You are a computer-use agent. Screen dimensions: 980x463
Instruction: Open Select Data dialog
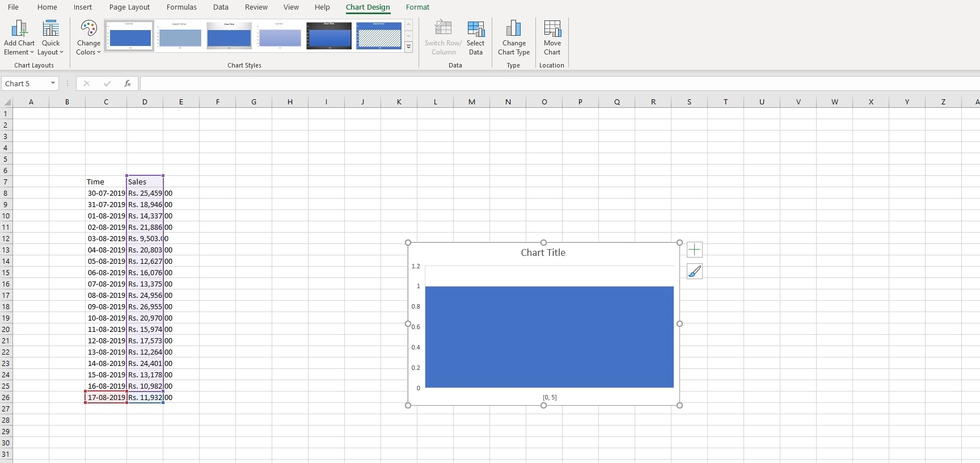click(475, 38)
